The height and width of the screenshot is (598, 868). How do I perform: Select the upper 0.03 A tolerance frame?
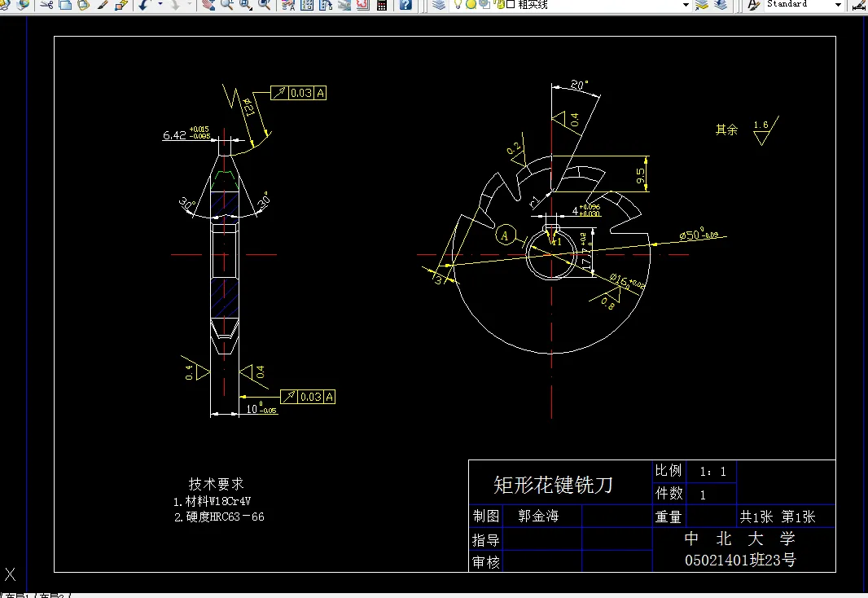click(298, 92)
